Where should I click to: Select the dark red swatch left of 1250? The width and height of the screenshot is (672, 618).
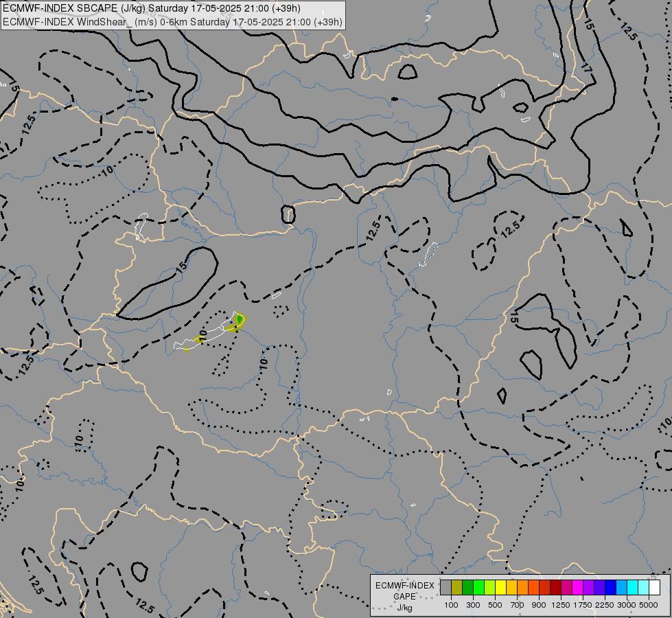point(556,588)
